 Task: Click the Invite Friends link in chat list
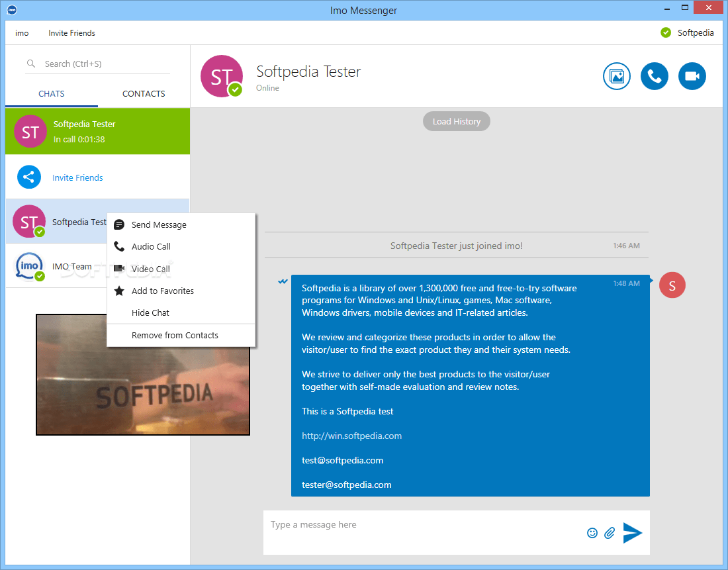[77, 177]
